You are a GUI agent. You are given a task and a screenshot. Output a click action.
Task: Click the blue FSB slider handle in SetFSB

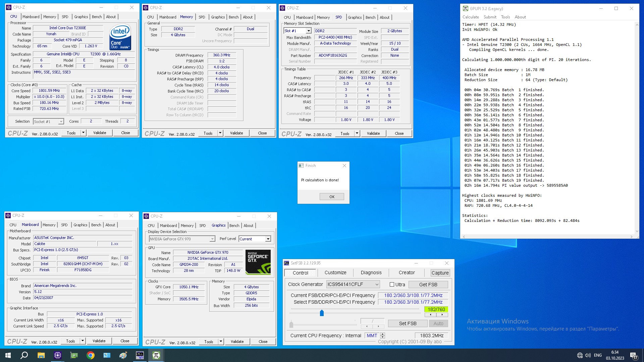click(x=322, y=313)
